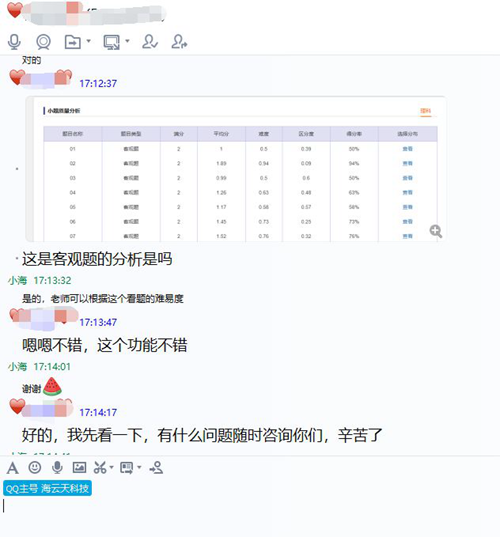The height and width of the screenshot is (537, 500).
Task: Open the emoji picker smiley icon
Action: (35, 467)
